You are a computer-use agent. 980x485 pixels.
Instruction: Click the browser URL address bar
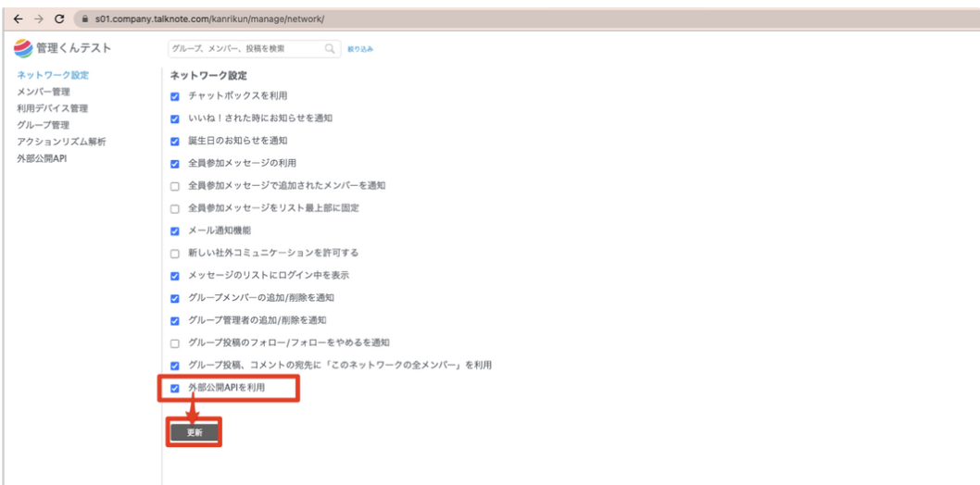coord(371,19)
